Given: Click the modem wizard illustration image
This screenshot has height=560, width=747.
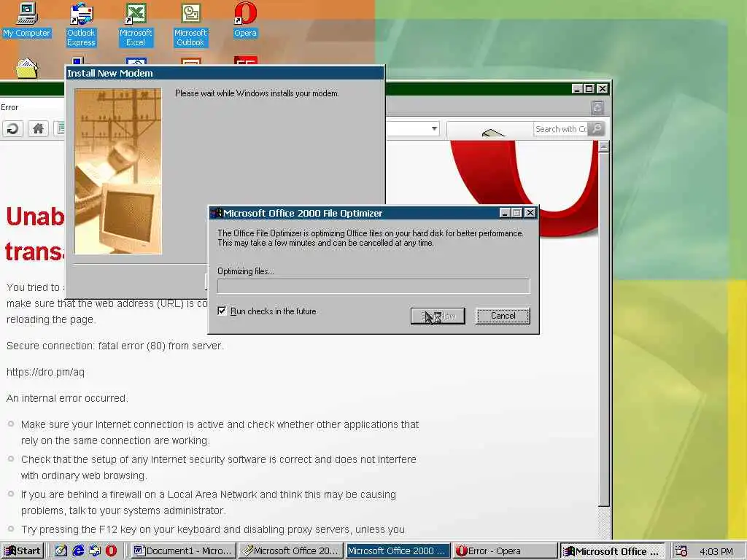Looking at the screenshot, I should coord(118,171).
